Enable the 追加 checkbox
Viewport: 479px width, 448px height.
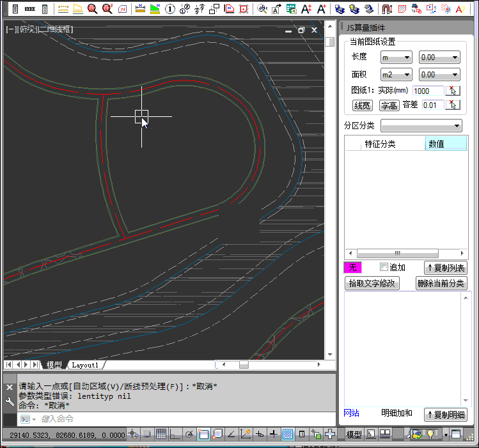click(x=384, y=267)
